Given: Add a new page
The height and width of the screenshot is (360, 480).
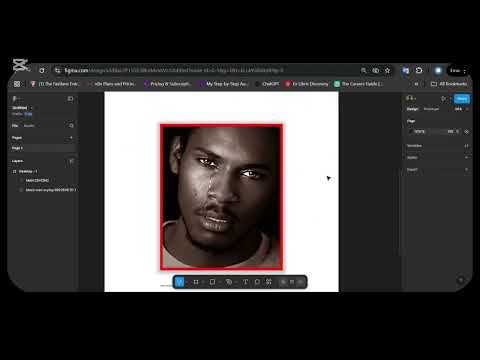Looking at the screenshot, I should [71, 138].
